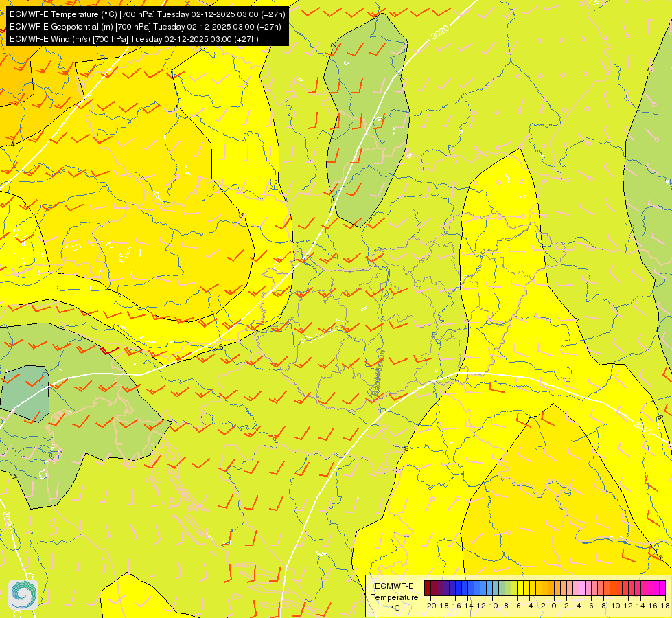Click the legend word 'Temperature'

pos(394,597)
